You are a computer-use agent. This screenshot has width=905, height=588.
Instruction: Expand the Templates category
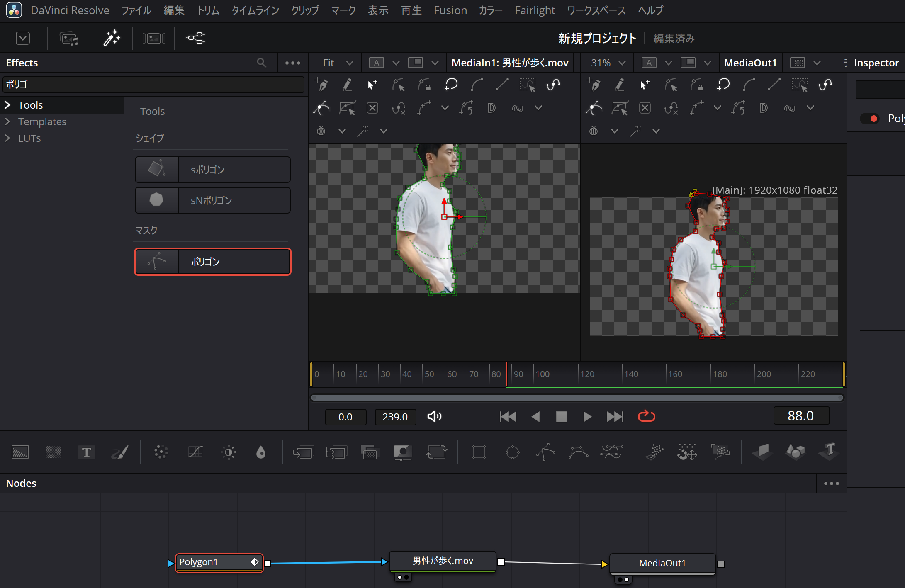coord(7,121)
